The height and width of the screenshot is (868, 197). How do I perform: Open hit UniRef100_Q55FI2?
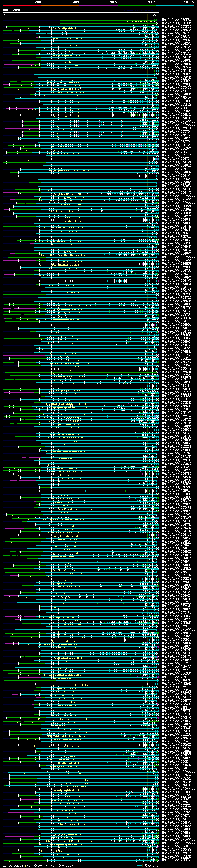pos(177,26)
